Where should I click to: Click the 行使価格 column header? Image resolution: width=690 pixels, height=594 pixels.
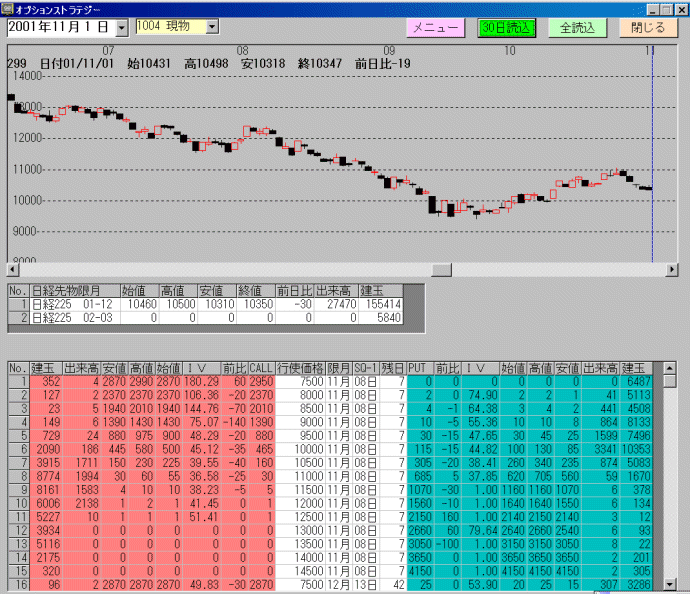click(301, 368)
